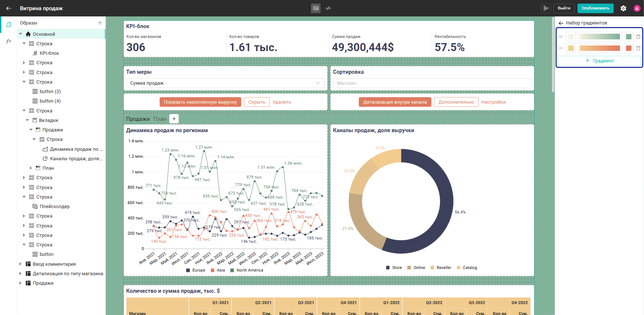Go back using the top-left arrow
This screenshot has height=315, width=644.
9,8
